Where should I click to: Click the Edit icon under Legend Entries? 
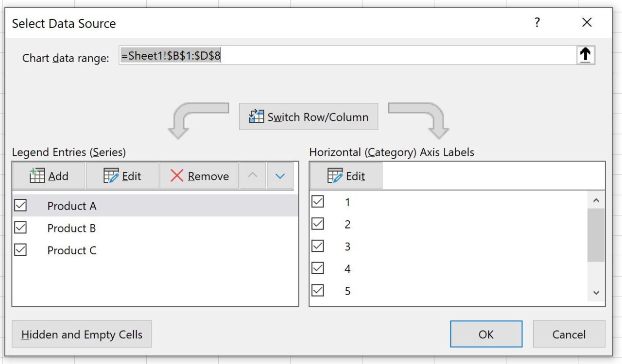point(111,176)
